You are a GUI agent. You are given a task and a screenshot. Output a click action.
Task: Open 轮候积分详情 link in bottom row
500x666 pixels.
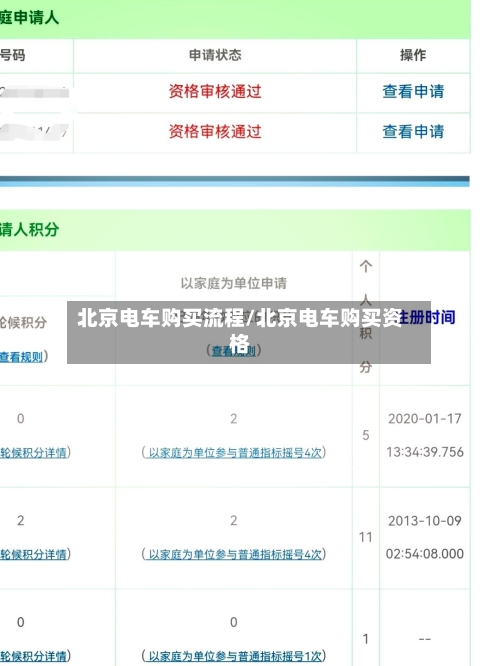click(34, 656)
